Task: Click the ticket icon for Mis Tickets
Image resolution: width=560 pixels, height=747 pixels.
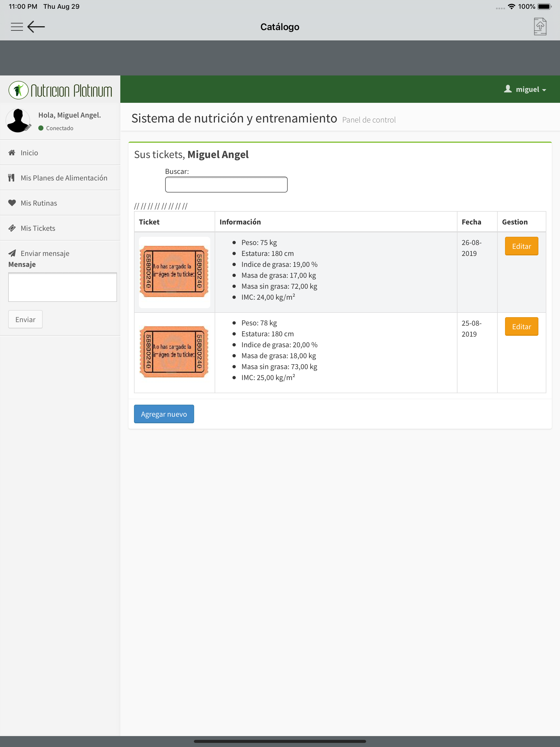Action: (12, 228)
